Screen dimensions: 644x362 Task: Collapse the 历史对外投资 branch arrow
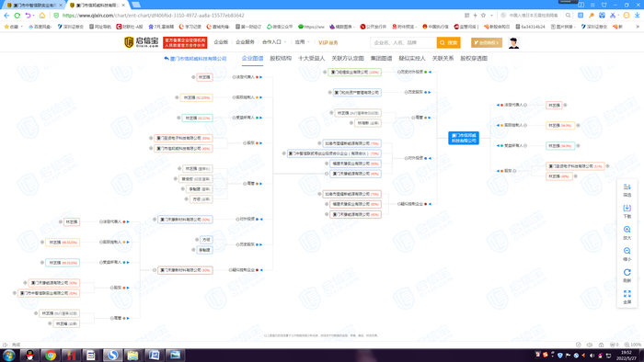tap(430, 73)
